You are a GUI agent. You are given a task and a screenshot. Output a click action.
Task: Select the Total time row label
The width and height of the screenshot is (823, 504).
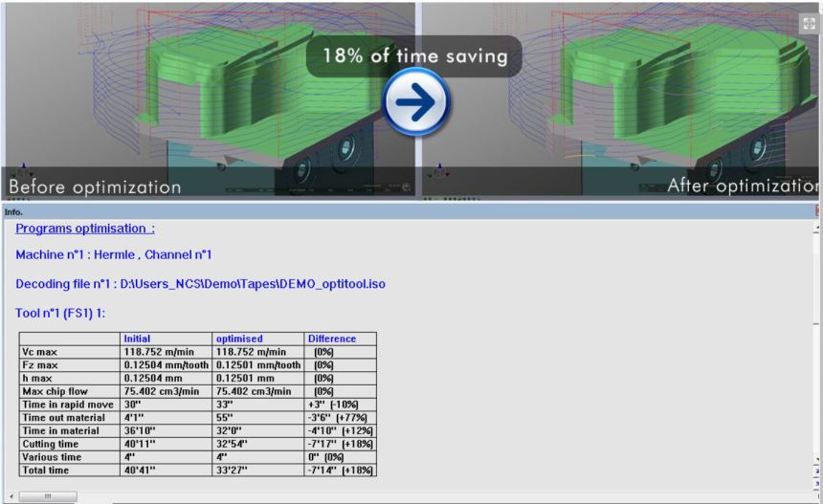(x=44, y=471)
